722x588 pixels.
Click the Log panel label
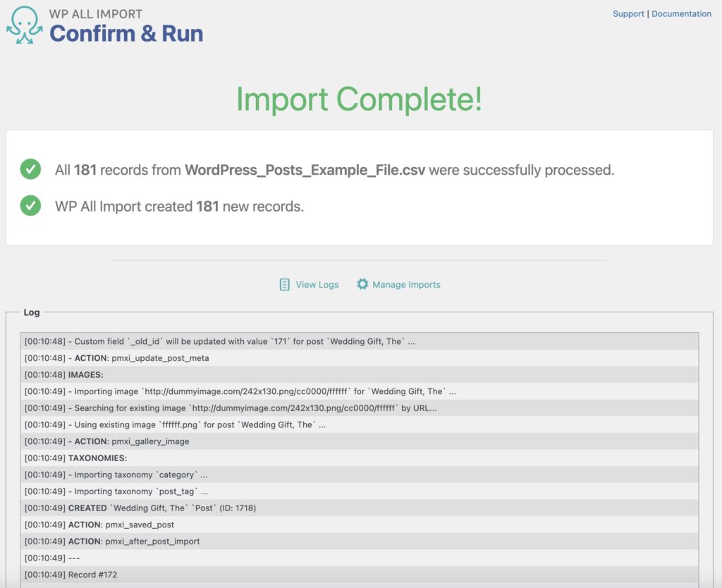[x=31, y=312]
